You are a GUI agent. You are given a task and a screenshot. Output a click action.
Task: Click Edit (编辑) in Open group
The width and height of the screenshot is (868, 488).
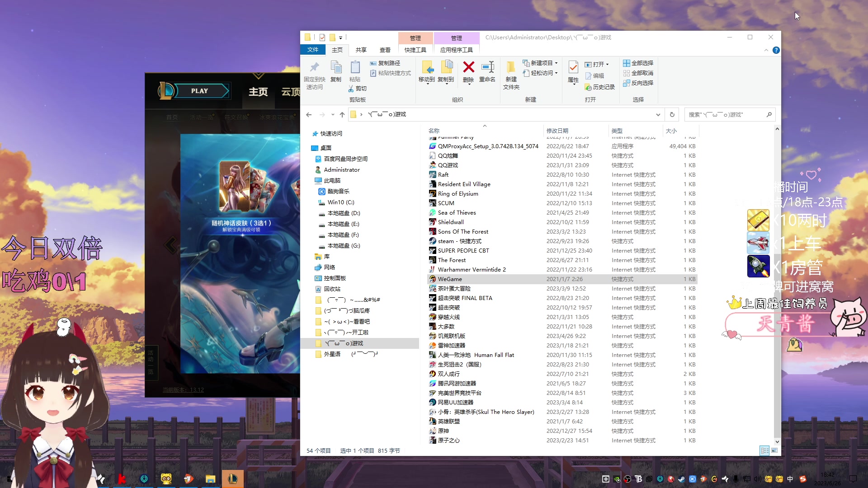(594, 76)
